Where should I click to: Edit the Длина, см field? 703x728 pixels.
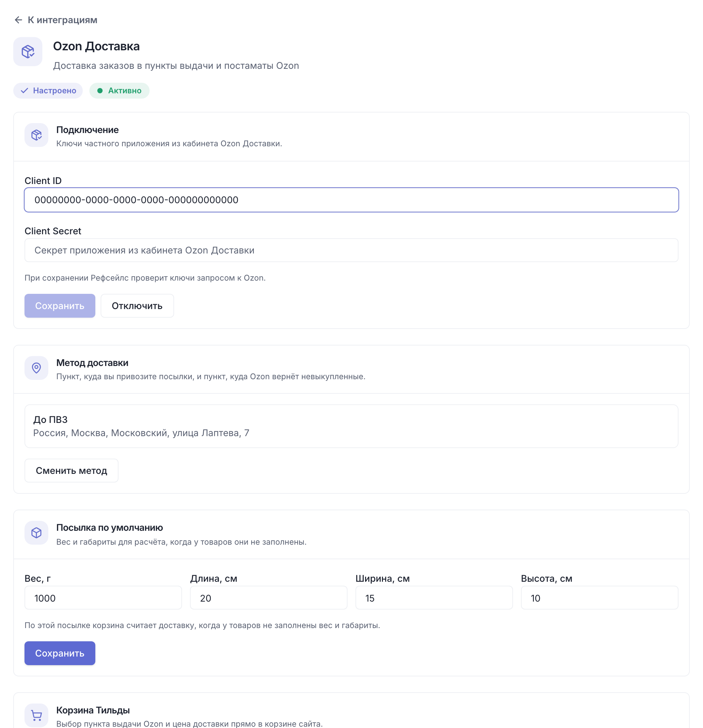pos(269,598)
